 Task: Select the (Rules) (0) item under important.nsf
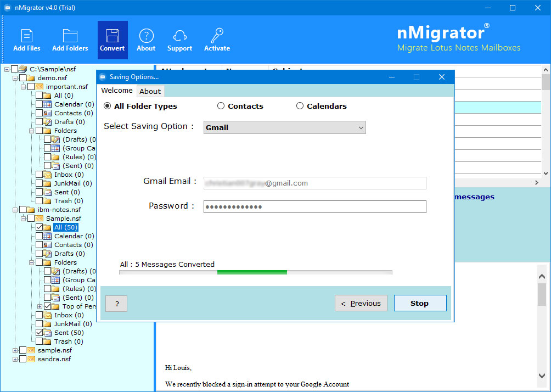coord(79,157)
